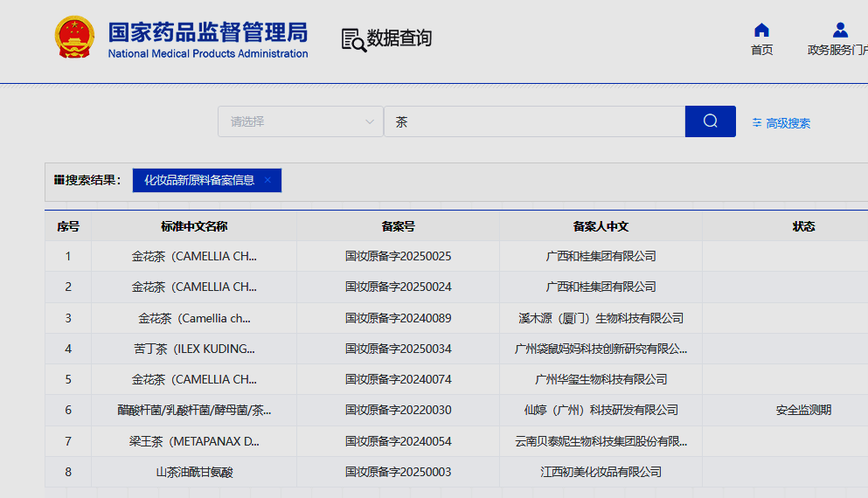Select 国妆原备字20250034 cell

pyautogui.click(x=398, y=349)
